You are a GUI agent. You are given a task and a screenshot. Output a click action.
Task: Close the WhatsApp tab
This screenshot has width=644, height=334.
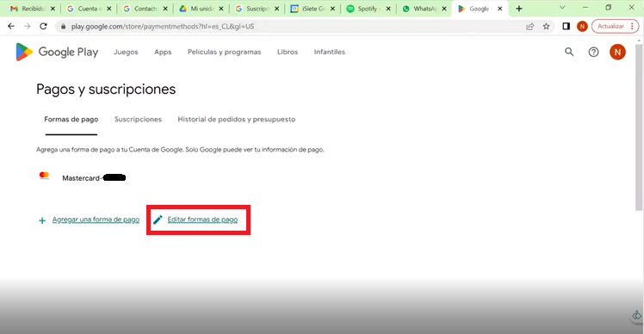coord(444,9)
